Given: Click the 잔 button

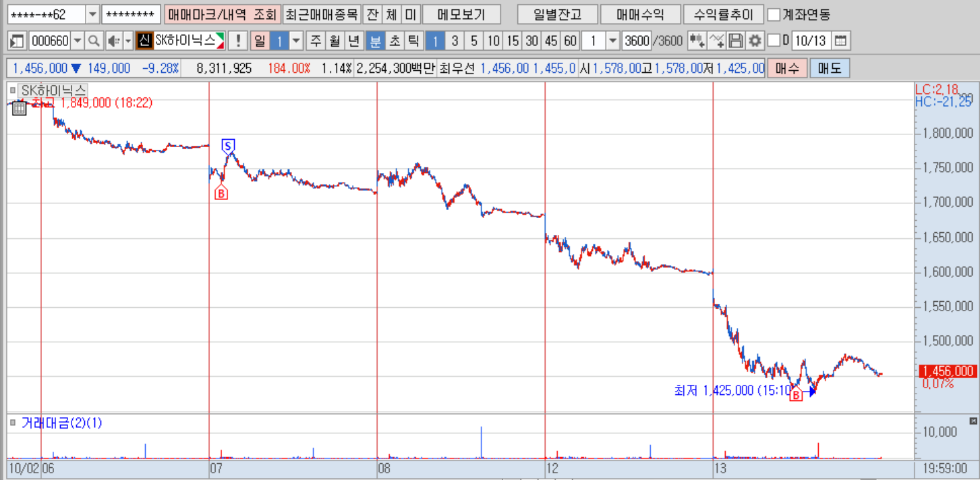Looking at the screenshot, I should pyautogui.click(x=372, y=14).
